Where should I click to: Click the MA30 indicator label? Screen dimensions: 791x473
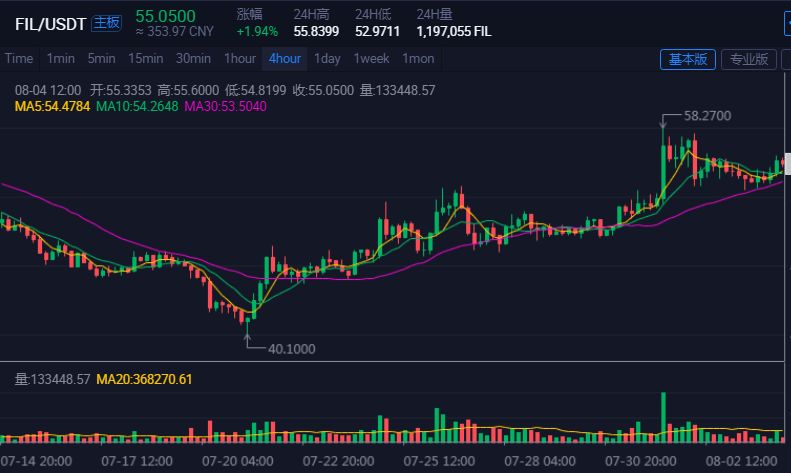pyautogui.click(x=226, y=106)
